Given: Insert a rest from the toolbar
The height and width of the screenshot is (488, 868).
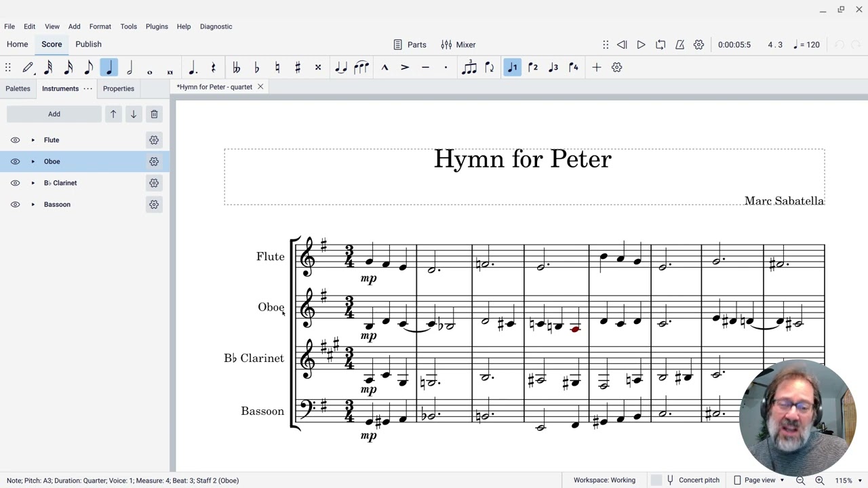Looking at the screenshot, I should pyautogui.click(x=213, y=67).
